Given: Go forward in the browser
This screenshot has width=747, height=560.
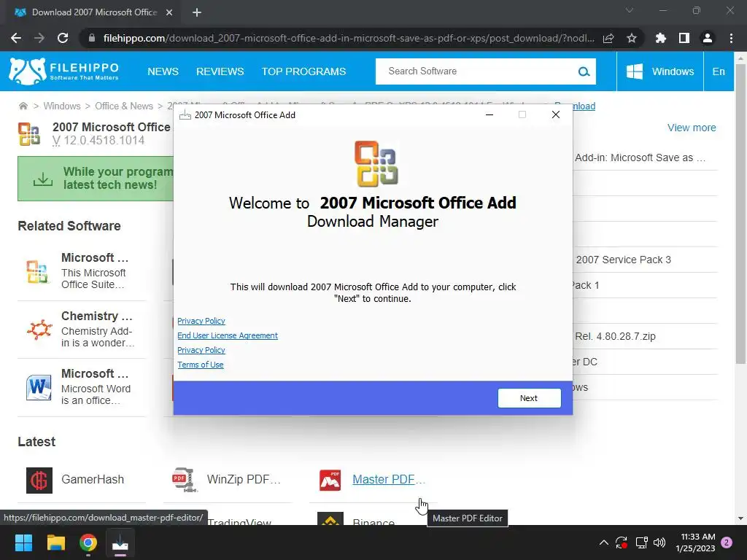Looking at the screenshot, I should tap(39, 38).
